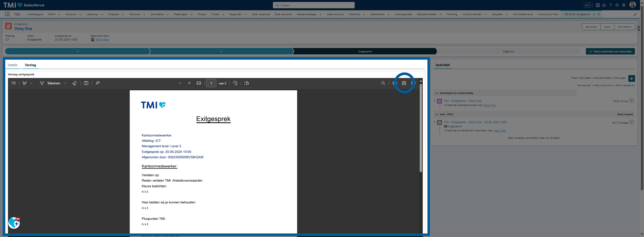644x237 pixels.
Task: Rotate the PDF page
Action: tap(235, 83)
